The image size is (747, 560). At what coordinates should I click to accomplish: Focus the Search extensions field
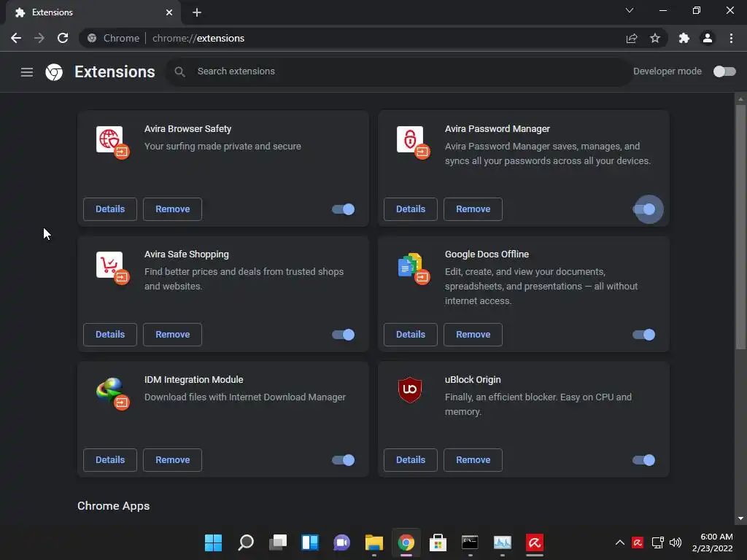(399, 71)
